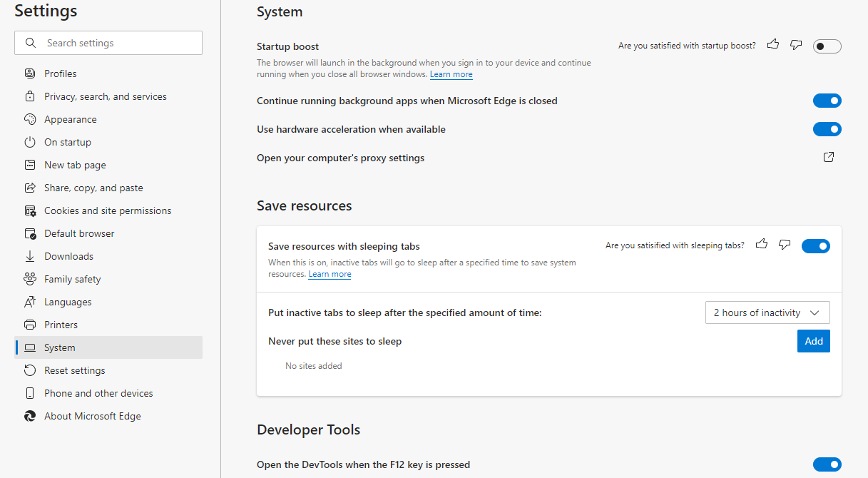This screenshot has width=868, height=478.
Task: Select Downloads in settings sidebar
Action: pos(68,256)
